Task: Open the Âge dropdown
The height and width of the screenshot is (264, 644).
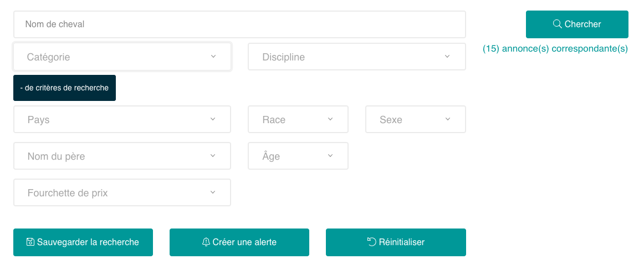Action: (x=298, y=156)
